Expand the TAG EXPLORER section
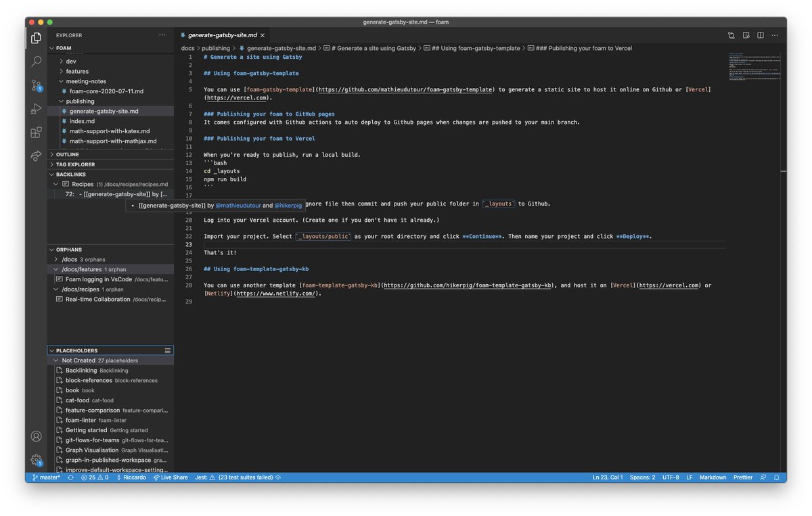The height and width of the screenshot is (516, 812). pos(110,164)
